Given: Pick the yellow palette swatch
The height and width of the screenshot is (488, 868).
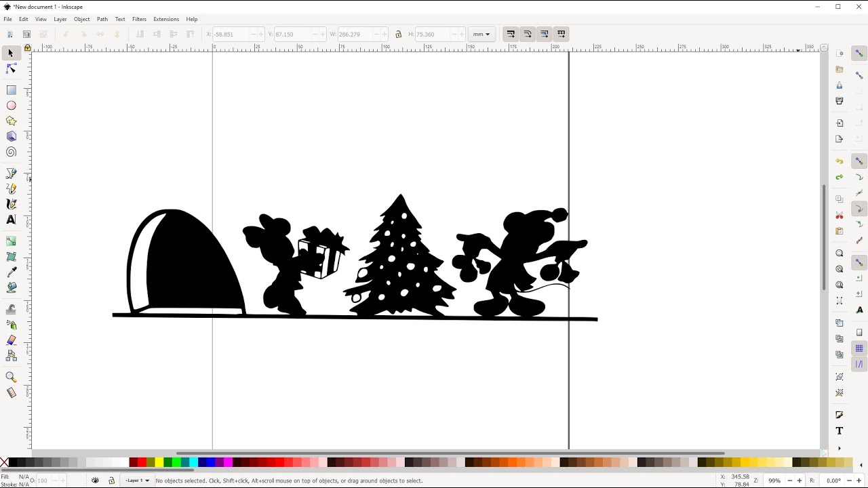Looking at the screenshot, I should coord(159,462).
